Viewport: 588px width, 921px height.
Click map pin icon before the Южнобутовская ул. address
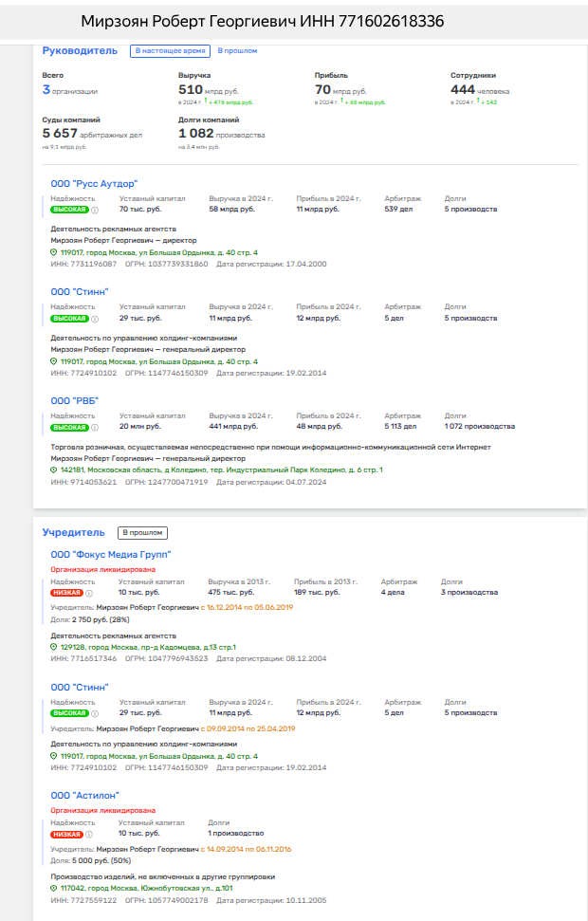54,889
